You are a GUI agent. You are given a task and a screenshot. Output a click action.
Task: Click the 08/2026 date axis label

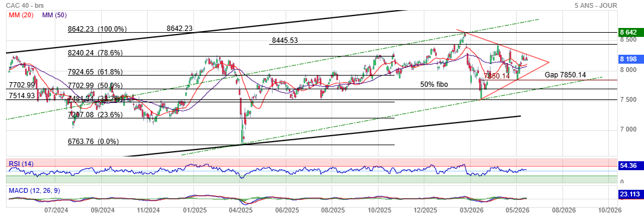point(563,210)
